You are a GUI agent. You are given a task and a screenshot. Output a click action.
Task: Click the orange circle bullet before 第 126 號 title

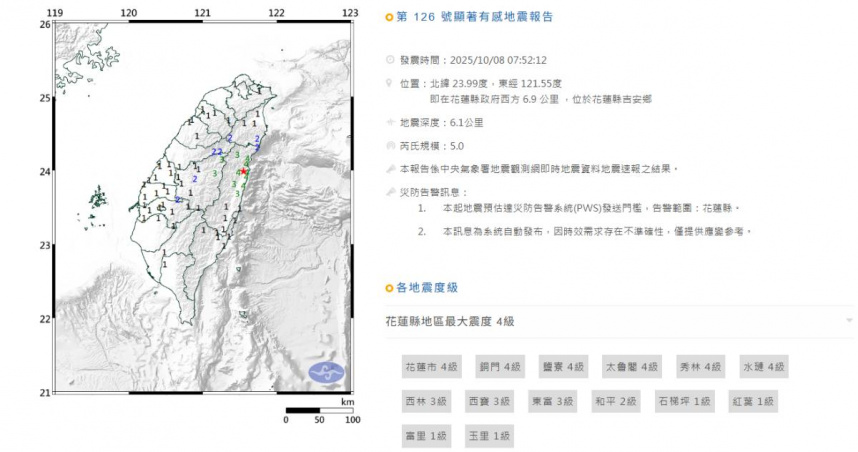389,18
